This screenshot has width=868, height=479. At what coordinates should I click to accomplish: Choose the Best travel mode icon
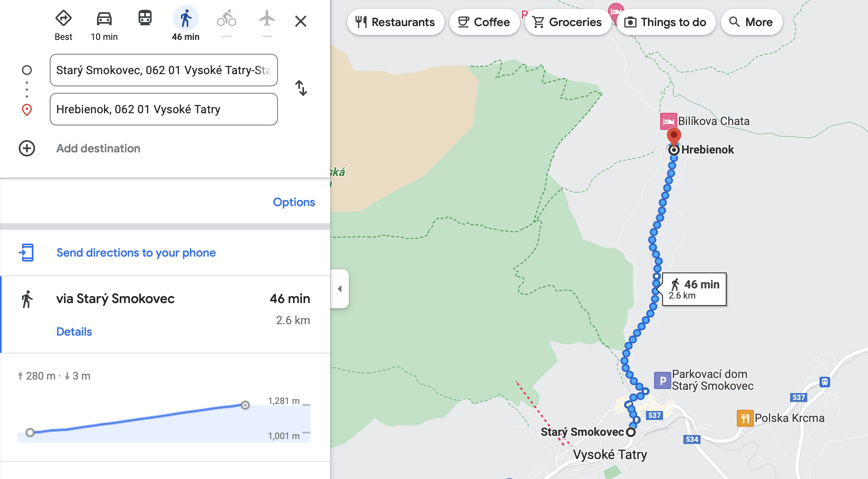[x=64, y=18]
